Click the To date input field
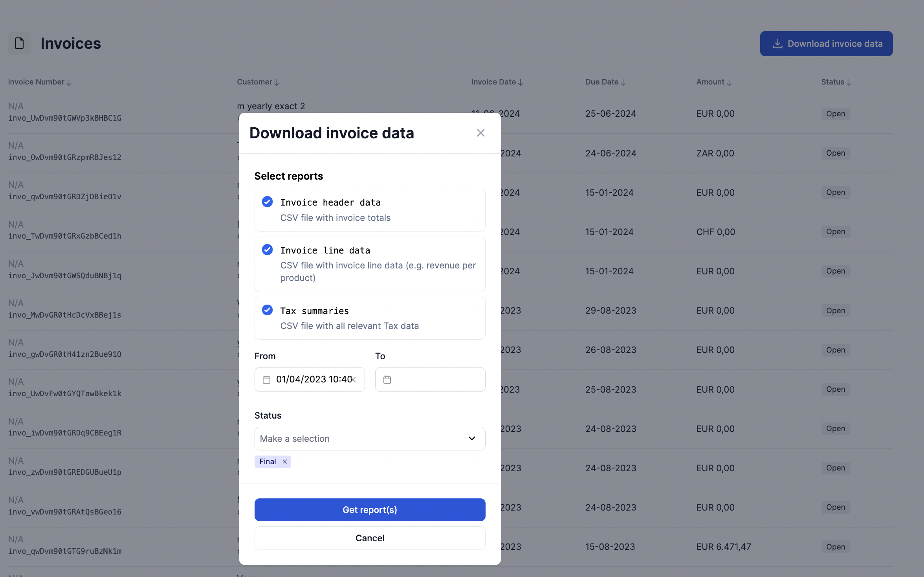924x577 pixels. click(436, 379)
